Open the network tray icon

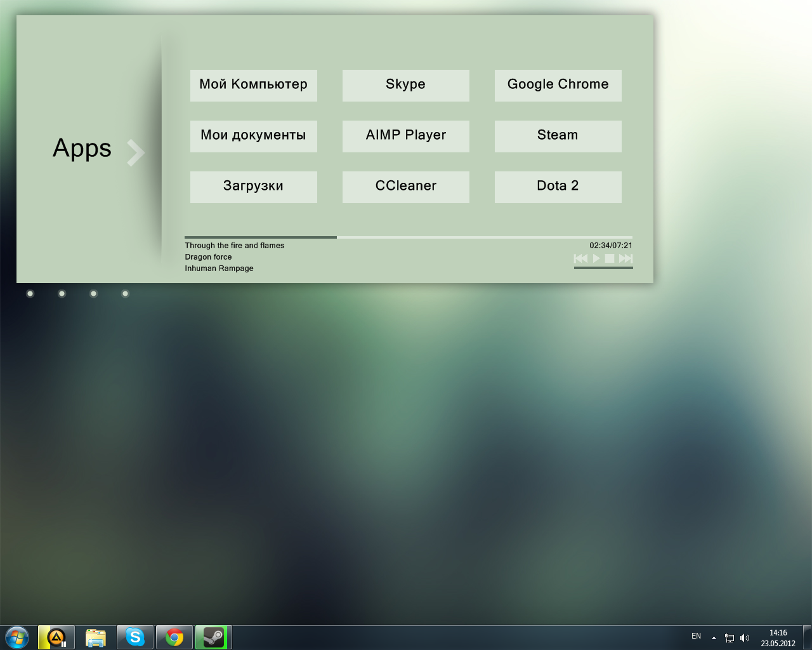click(x=730, y=638)
